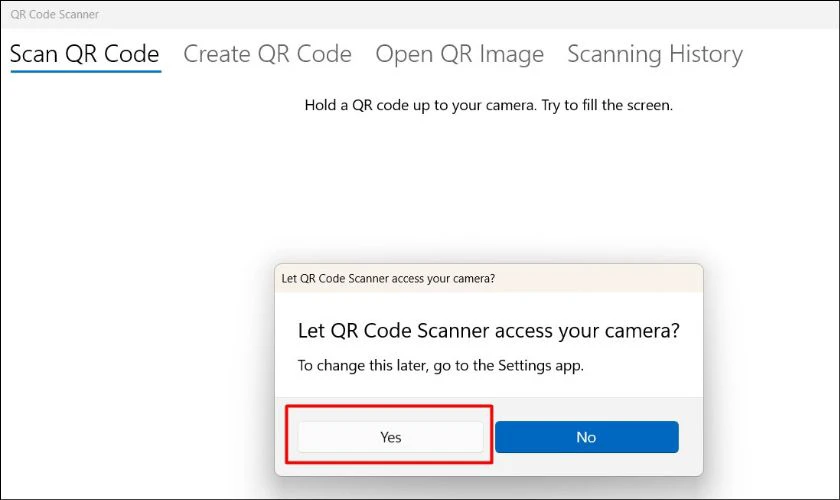Select the 'To change this later' text
840x500 pixels.
[x=441, y=366]
